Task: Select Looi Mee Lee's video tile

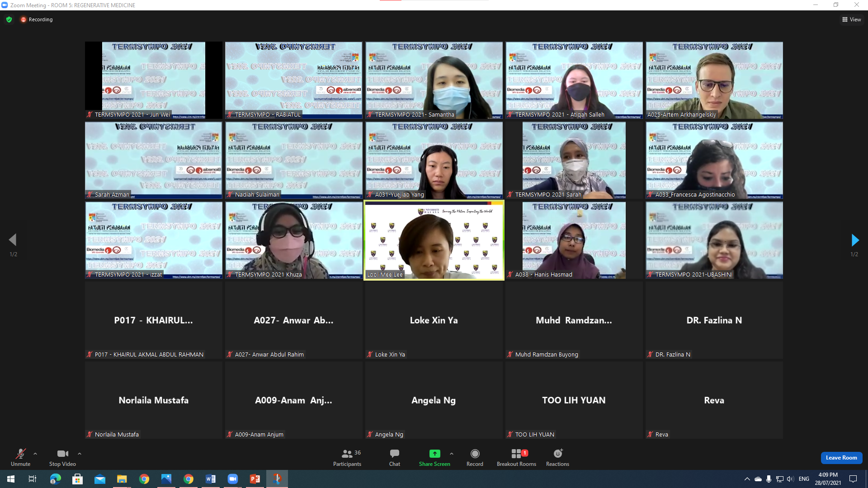Action: coord(434,240)
